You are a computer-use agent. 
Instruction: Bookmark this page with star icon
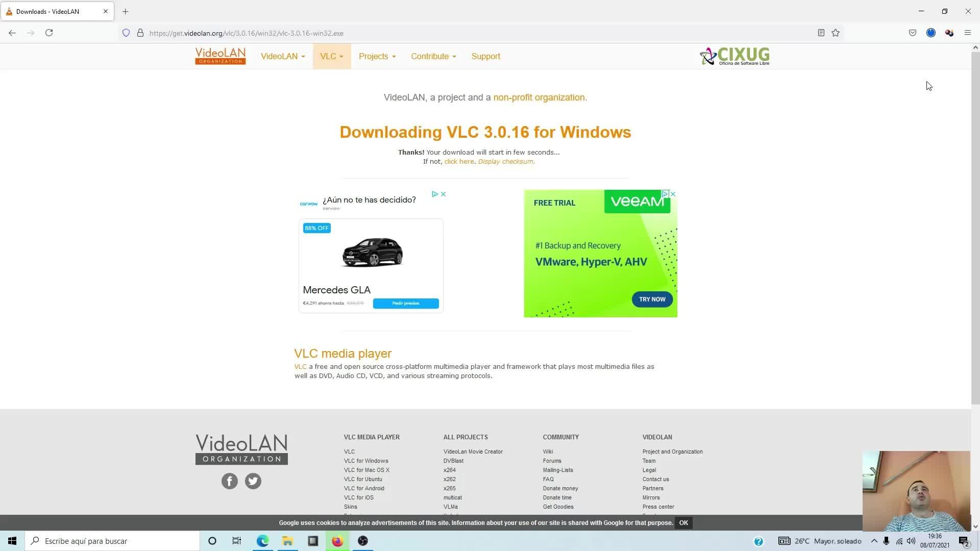[x=836, y=33]
